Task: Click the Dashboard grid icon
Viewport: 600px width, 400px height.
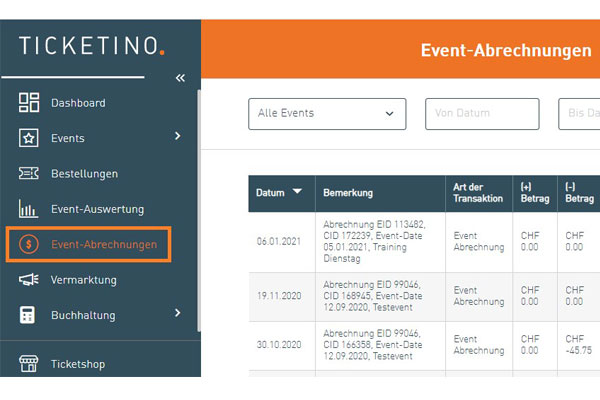Action: tap(29, 103)
